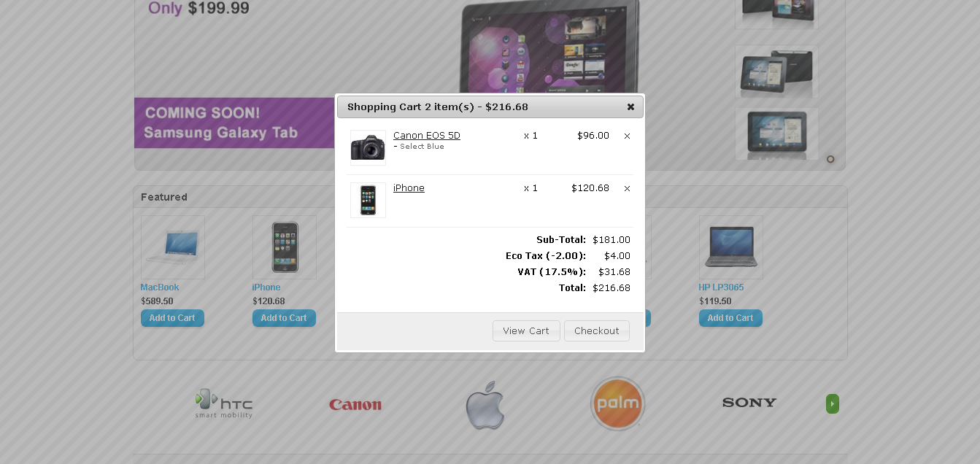Open the HP LP3065 product link
Viewport: 980px width, 464px height.
click(x=721, y=287)
